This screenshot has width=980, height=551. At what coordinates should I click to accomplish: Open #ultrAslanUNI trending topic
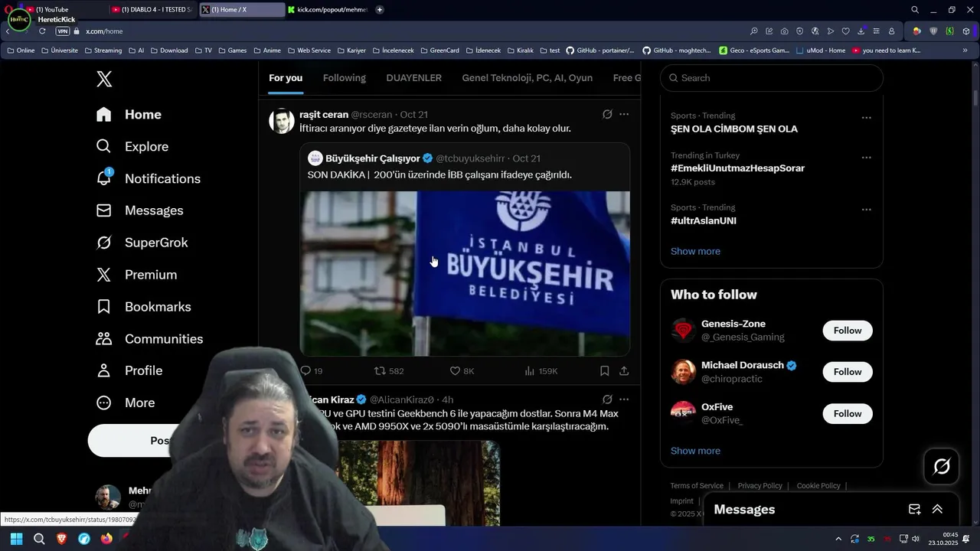704,220
